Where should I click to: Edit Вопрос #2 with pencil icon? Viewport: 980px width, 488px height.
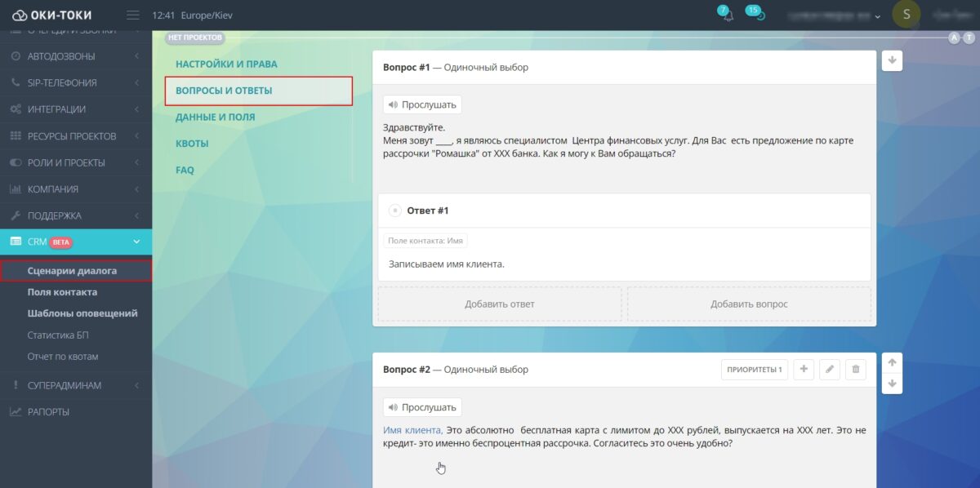(x=830, y=370)
